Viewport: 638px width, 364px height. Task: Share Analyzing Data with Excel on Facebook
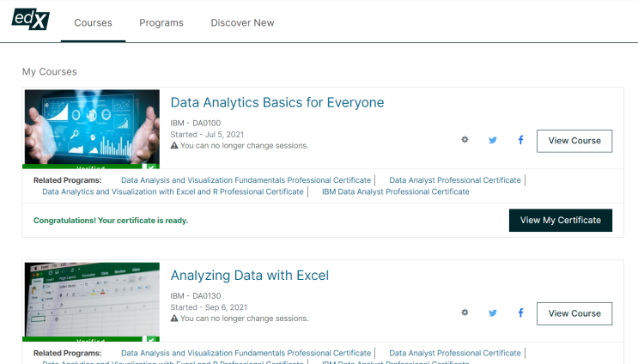point(520,312)
